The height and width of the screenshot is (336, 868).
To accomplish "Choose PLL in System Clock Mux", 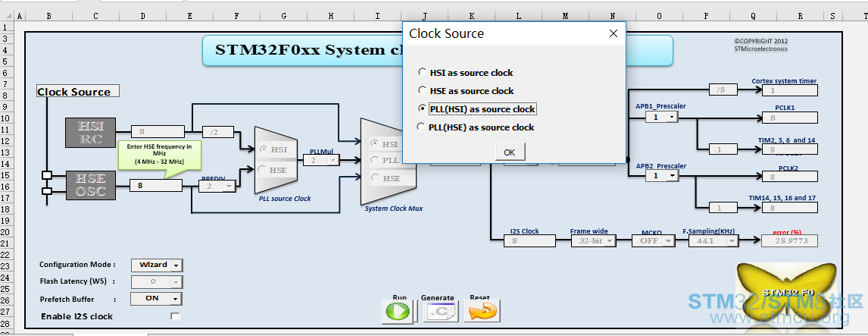I will coord(375,160).
